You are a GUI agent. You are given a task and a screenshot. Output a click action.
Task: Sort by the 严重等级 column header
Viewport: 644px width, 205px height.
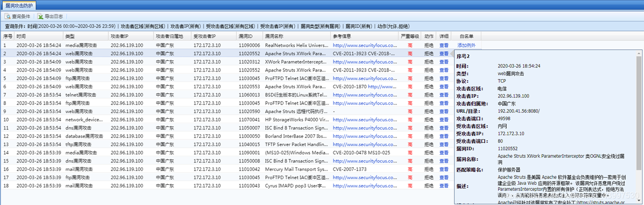pyautogui.click(x=410, y=37)
